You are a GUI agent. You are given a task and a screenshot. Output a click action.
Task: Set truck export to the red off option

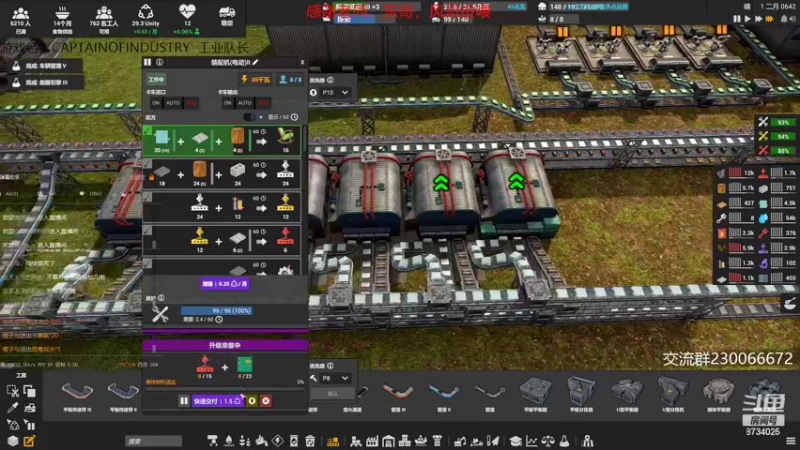(263, 103)
